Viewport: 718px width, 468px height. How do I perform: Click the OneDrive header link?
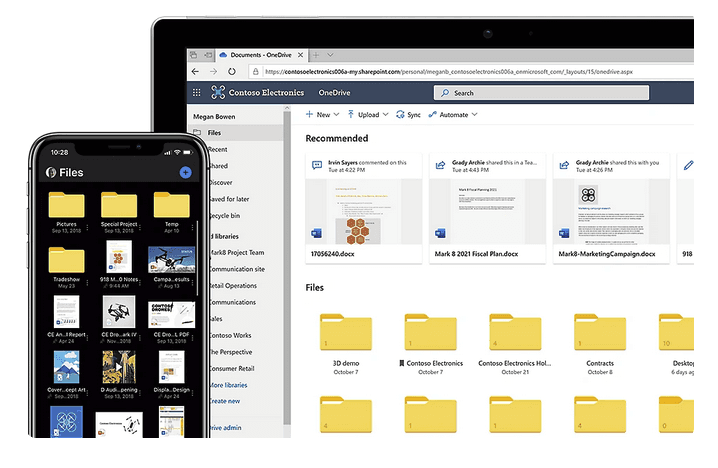[334, 93]
